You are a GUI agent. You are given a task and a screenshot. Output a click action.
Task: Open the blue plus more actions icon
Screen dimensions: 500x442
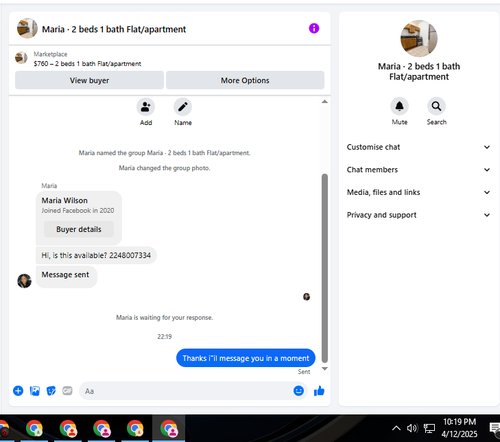point(18,391)
